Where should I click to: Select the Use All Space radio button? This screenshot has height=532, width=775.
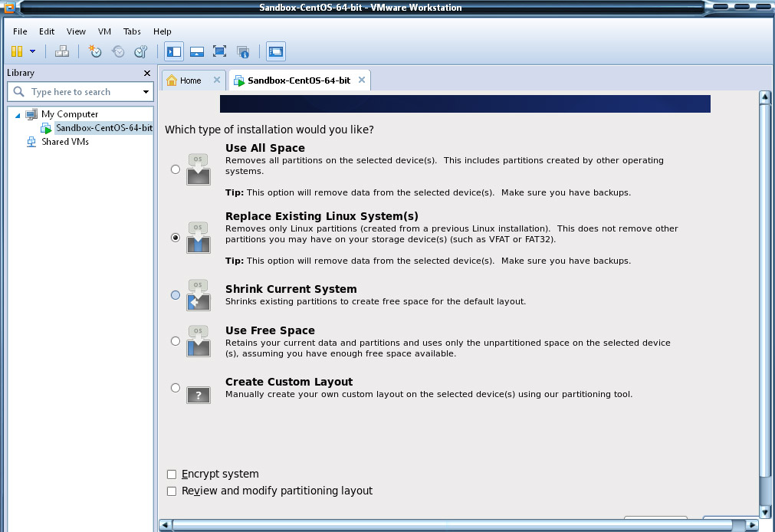click(x=176, y=169)
